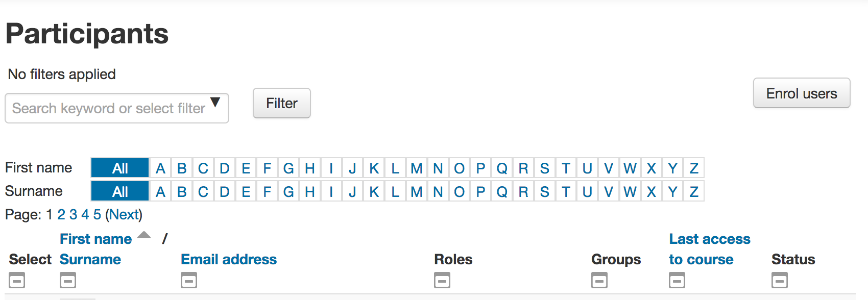Sort by Last access to course

710,249
